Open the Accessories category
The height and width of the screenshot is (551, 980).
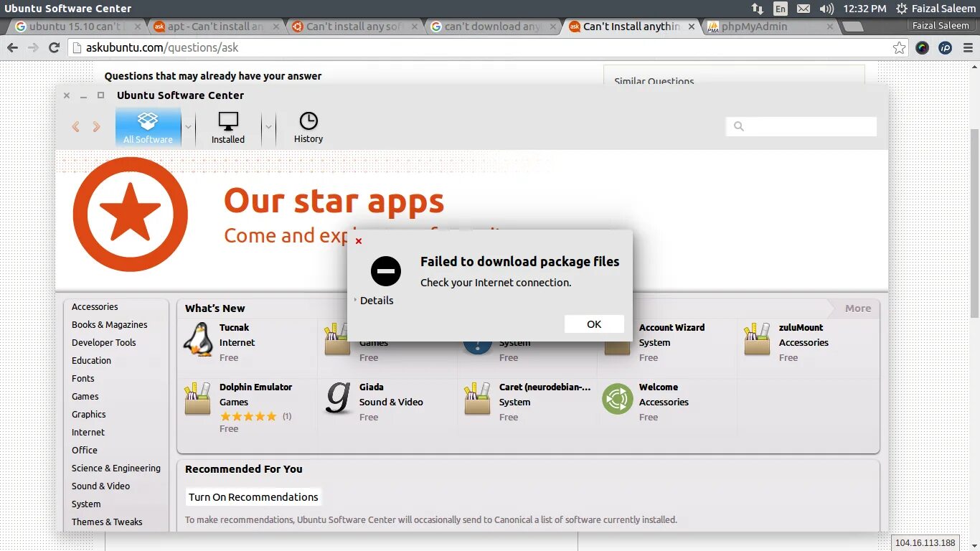point(95,306)
